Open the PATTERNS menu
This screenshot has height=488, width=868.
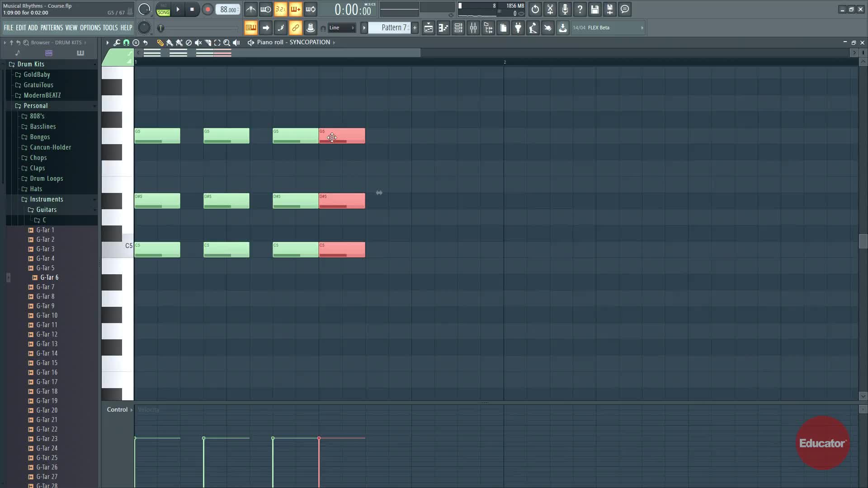(x=52, y=28)
